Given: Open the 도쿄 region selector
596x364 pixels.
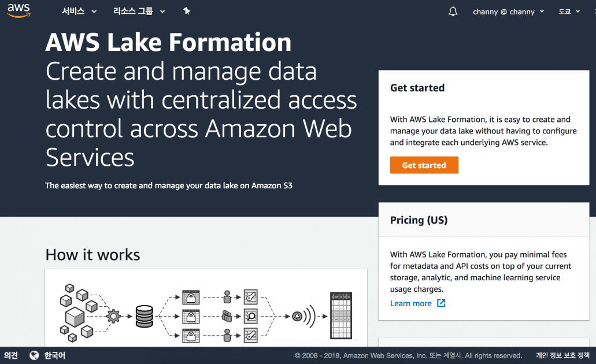Looking at the screenshot, I should (569, 11).
